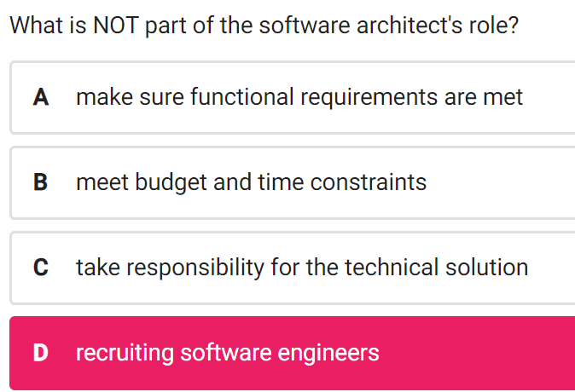Click the white letter D label
Image resolution: width=575 pixels, height=392 pixels.
(41, 353)
